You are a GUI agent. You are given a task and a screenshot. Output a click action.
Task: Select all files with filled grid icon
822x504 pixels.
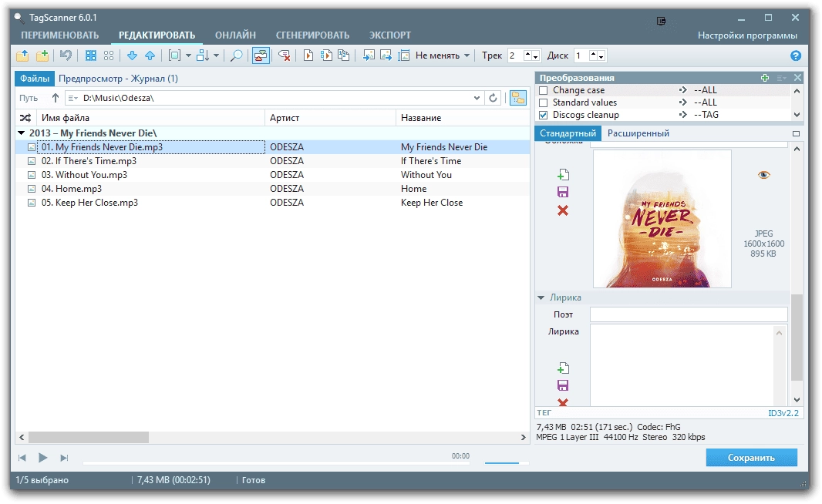click(91, 55)
